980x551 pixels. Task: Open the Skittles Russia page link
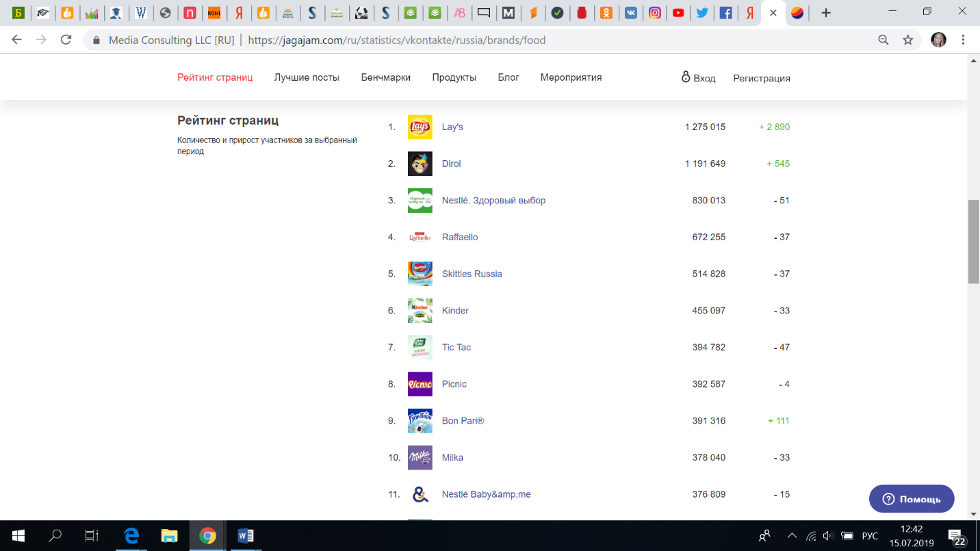click(x=472, y=274)
